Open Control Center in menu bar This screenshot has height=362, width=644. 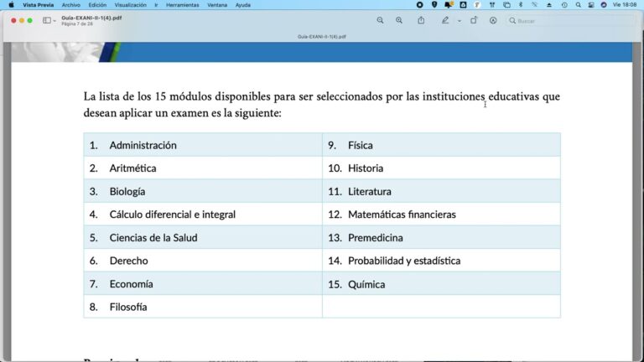pyautogui.click(x=591, y=5)
